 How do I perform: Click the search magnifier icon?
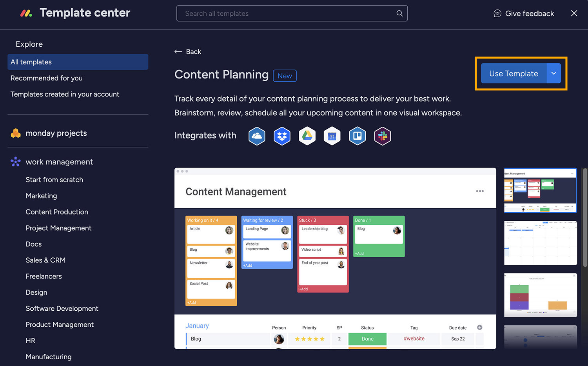point(399,13)
